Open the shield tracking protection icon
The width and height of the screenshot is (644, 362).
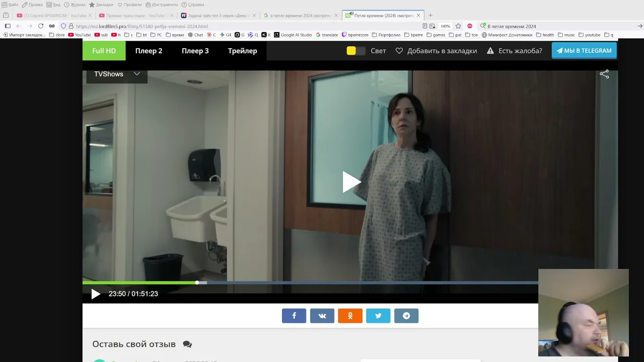(x=63, y=26)
